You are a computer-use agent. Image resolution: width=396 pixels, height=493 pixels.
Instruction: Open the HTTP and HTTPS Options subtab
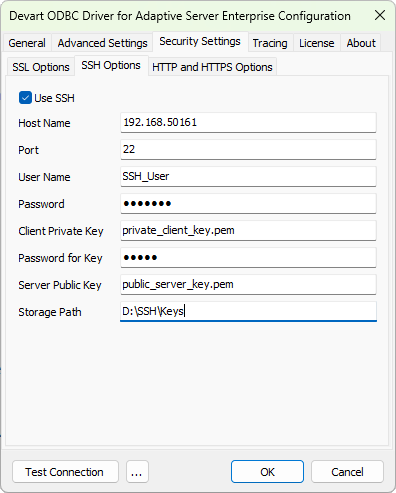point(212,67)
